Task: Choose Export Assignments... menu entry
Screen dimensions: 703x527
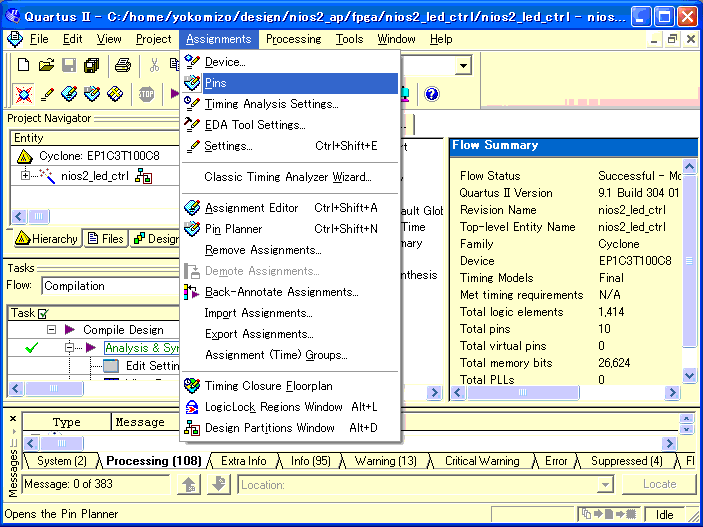Action: pos(290,334)
